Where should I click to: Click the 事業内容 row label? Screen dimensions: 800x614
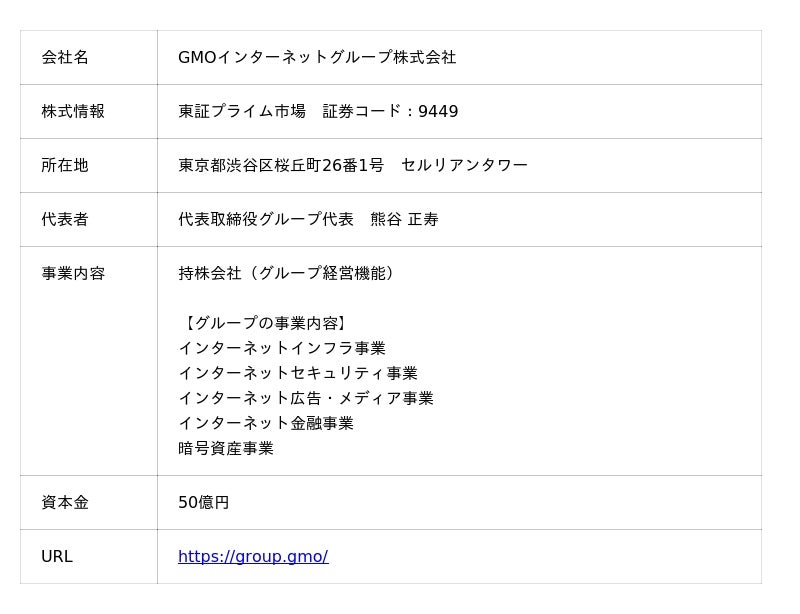[73, 274]
